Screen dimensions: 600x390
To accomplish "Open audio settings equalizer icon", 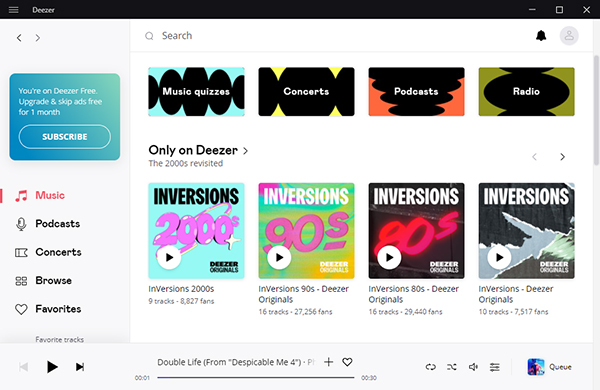I will click(x=494, y=367).
